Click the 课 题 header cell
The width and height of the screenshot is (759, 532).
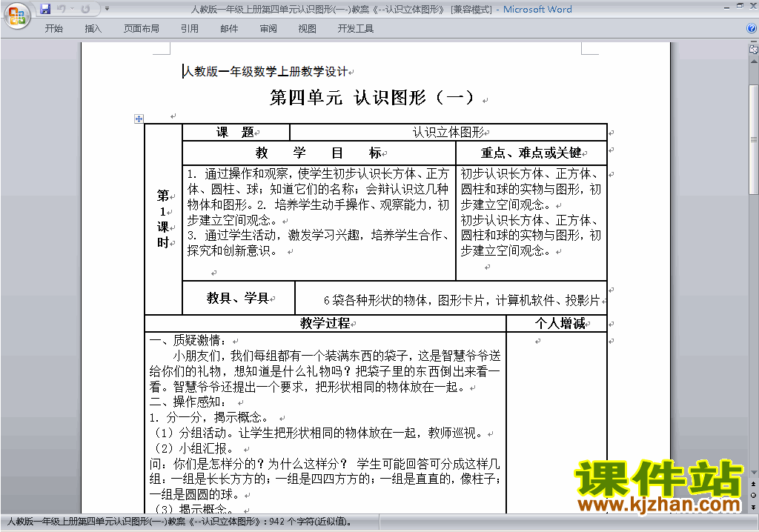coord(235,132)
